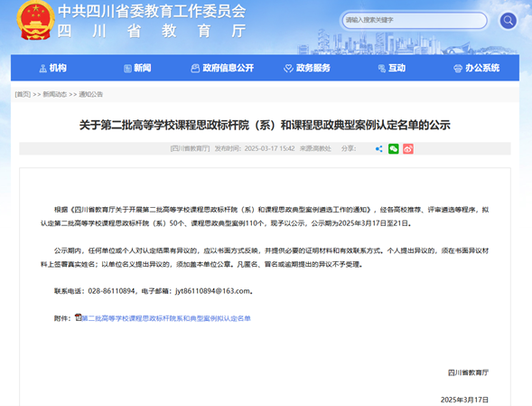Share via the blue share icon
This screenshot has height=406, width=532.
pos(379,149)
